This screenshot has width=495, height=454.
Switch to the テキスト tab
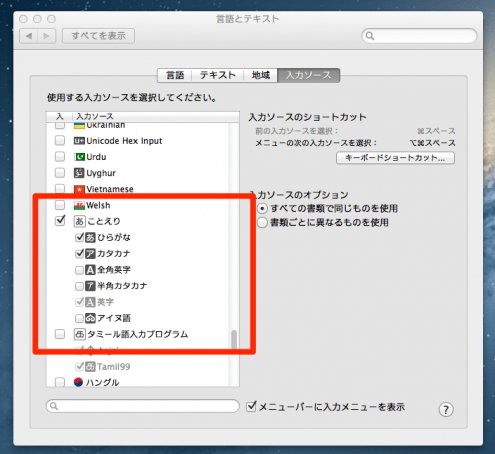click(217, 75)
